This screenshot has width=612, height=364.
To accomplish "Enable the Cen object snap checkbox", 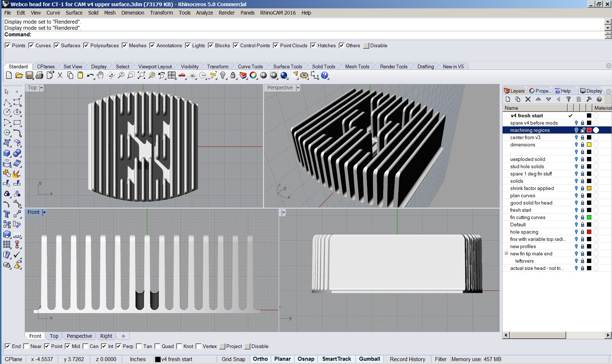I will 85,346.
